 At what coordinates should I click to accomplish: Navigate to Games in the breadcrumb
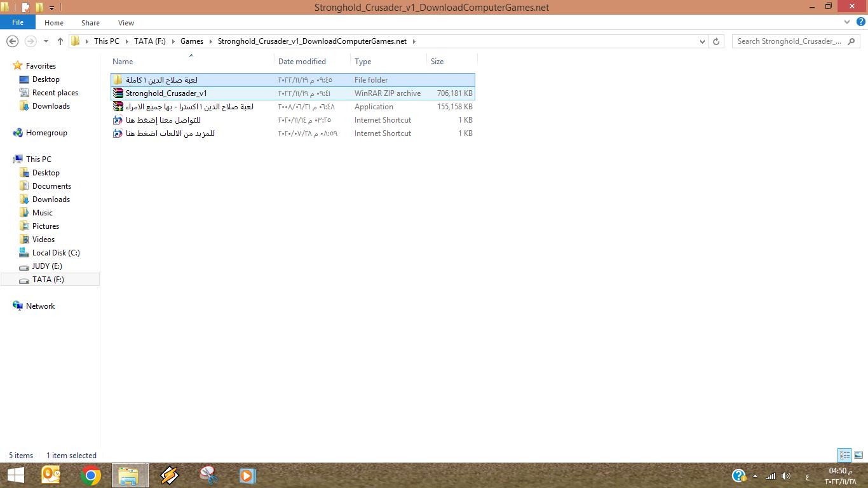coord(192,41)
